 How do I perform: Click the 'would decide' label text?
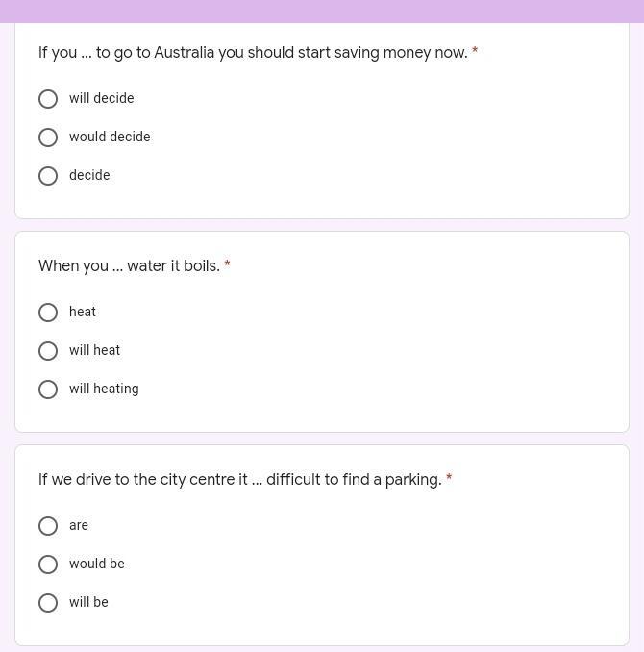point(110,137)
